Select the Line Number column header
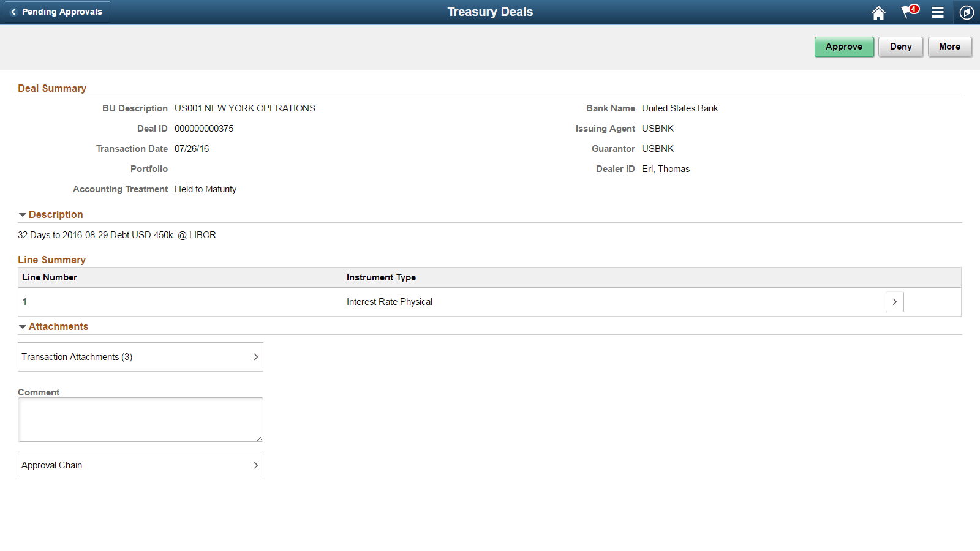The height and width of the screenshot is (551, 980). 49,277
